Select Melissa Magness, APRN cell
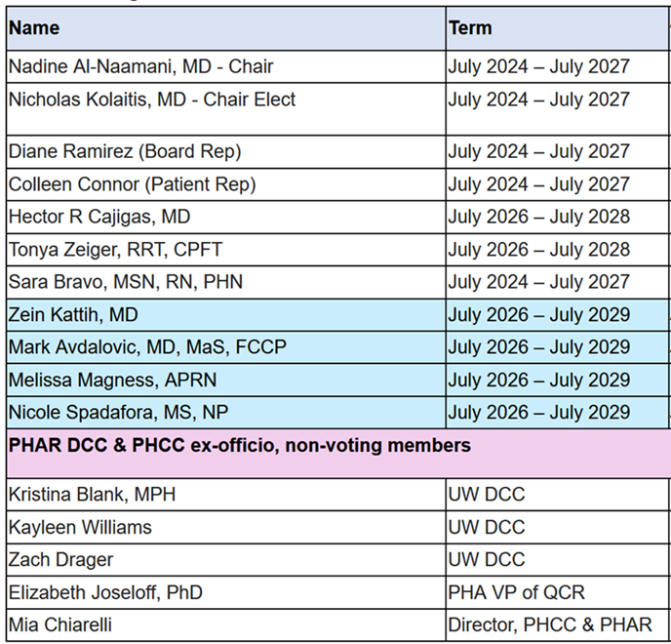 coord(226,381)
